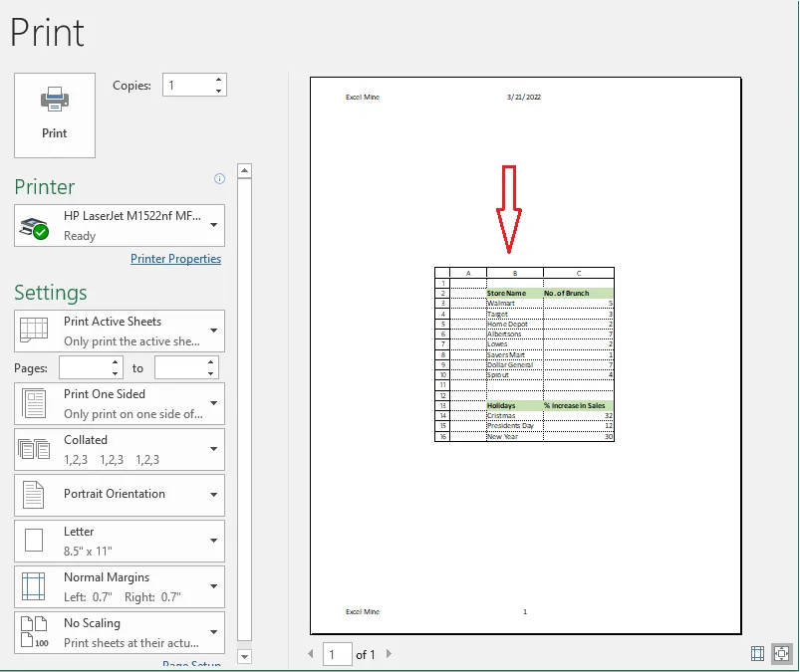The width and height of the screenshot is (800, 672).
Task: Expand the Print One Sided dropdown
Action: (x=120, y=403)
